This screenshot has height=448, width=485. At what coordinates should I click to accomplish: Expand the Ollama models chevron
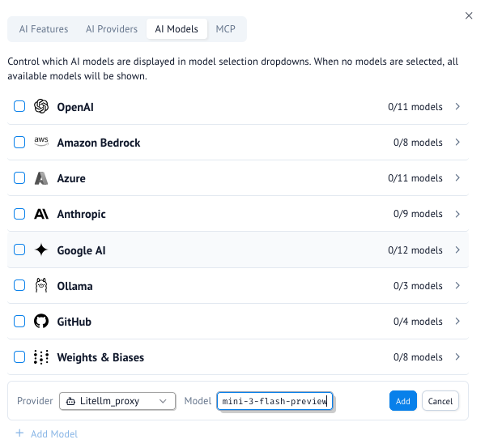[x=457, y=285]
